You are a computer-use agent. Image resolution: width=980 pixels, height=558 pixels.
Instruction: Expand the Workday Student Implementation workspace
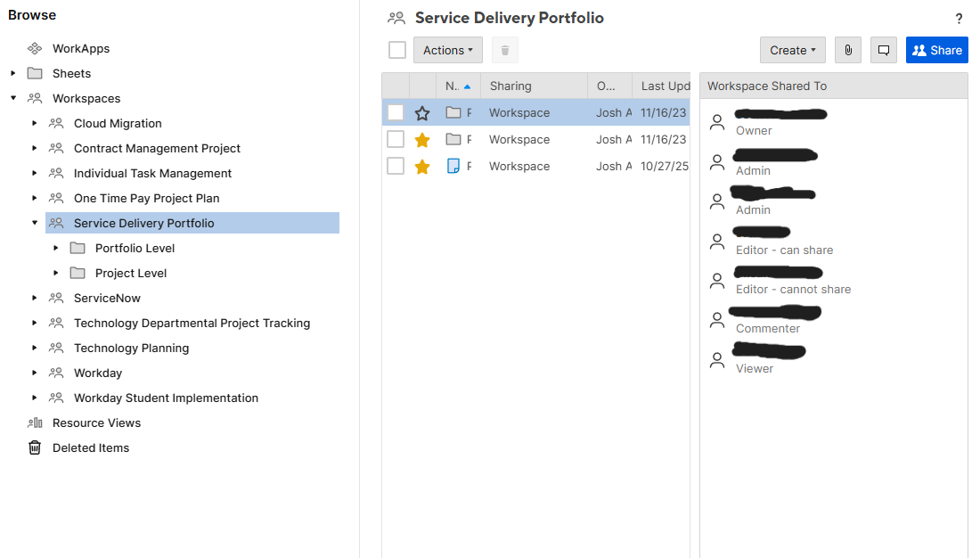[x=35, y=398]
